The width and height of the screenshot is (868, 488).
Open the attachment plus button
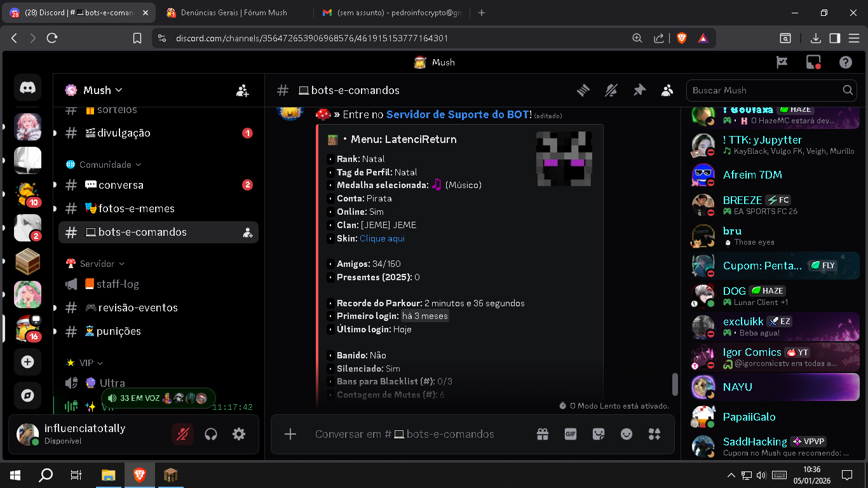pos(290,434)
